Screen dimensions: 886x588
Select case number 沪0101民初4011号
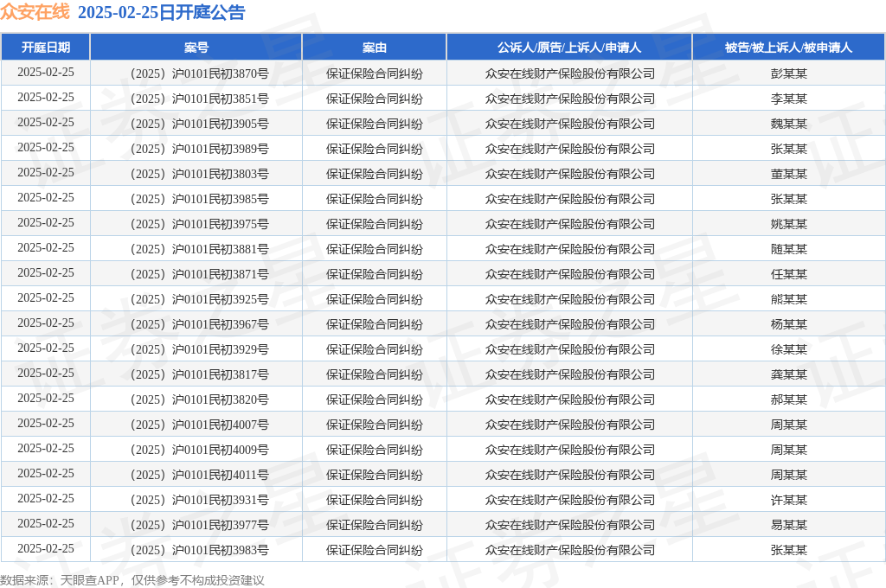[200, 475]
